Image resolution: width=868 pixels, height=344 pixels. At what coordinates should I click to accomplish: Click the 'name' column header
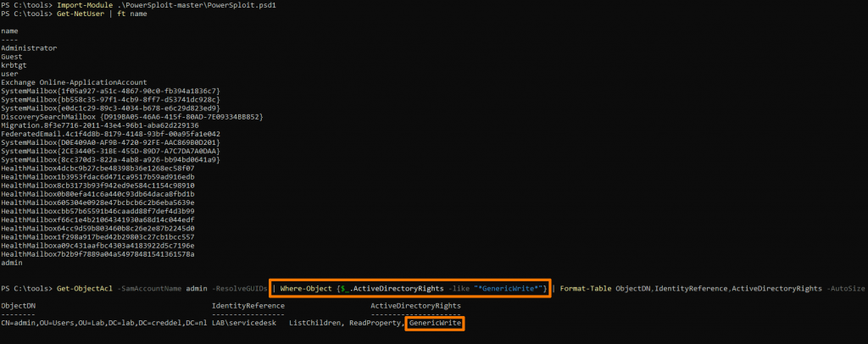tap(9, 31)
